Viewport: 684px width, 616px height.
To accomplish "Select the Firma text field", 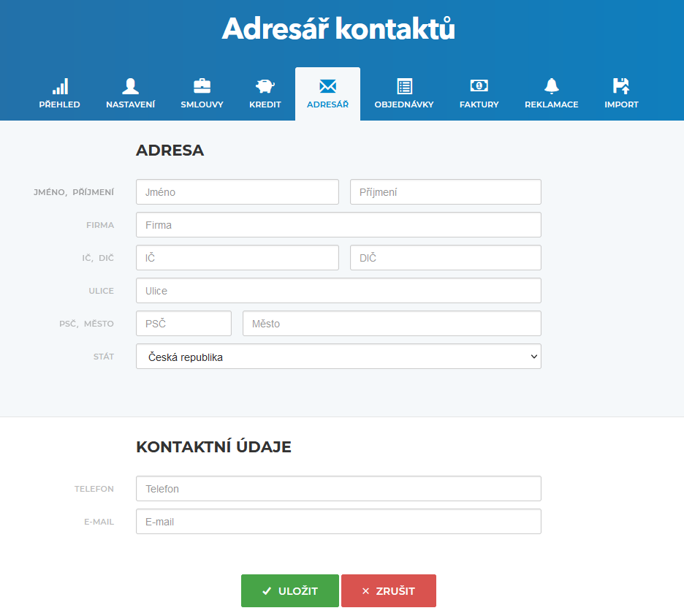I will click(x=338, y=225).
